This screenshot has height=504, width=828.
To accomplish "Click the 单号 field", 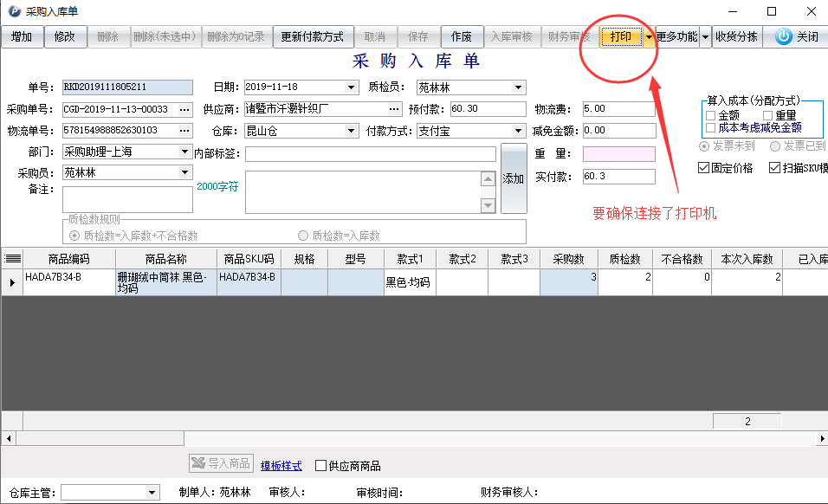I will pyautogui.click(x=127, y=87).
